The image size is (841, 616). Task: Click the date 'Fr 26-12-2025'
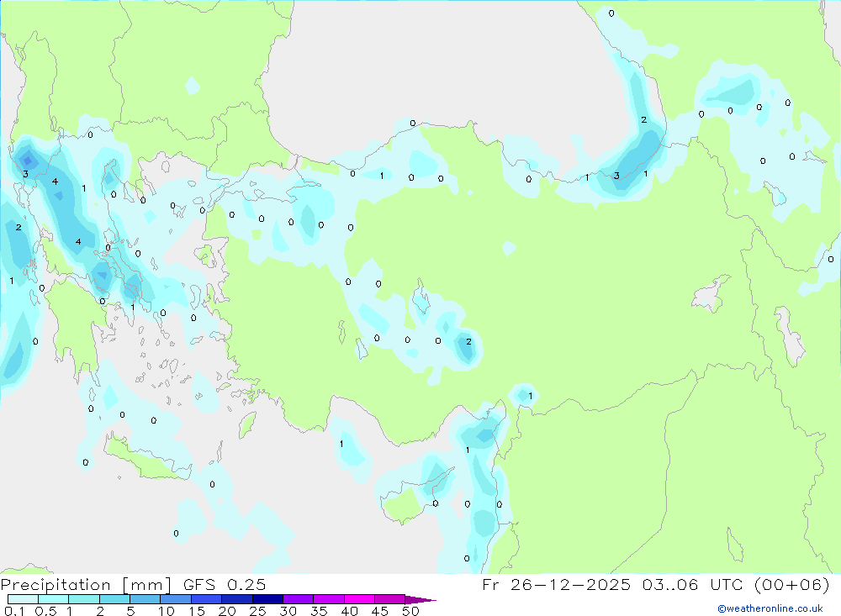pyautogui.click(x=556, y=584)
